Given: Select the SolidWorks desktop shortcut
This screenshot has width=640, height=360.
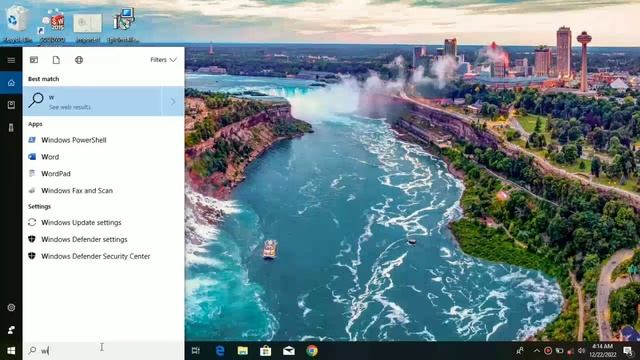Looking at the screenshot, I should [x=53, y=24].
